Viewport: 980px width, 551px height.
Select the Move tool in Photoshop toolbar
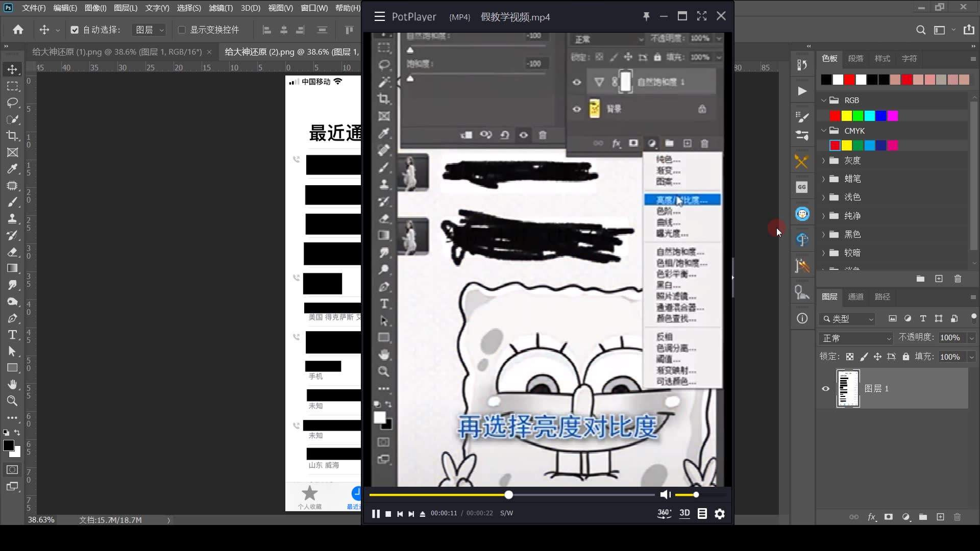pyautogui.click(x=12, y=69)
